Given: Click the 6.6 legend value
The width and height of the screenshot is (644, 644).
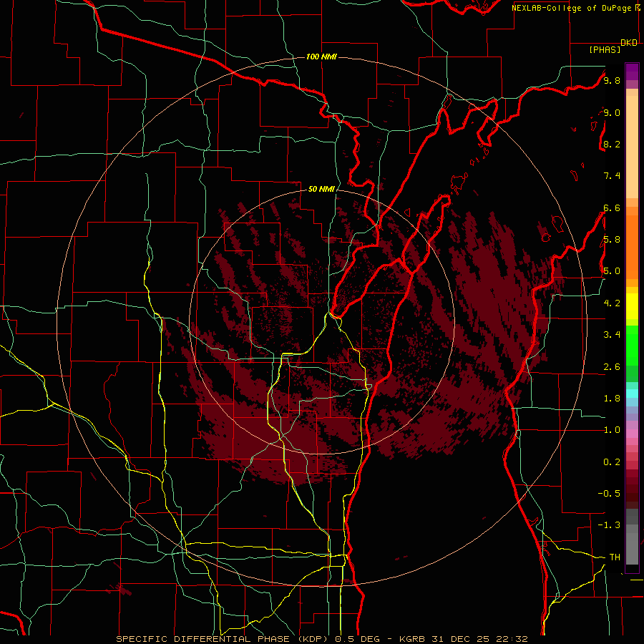Looking at the screenshot, I should pyautogui.click(x=612, y=208).
